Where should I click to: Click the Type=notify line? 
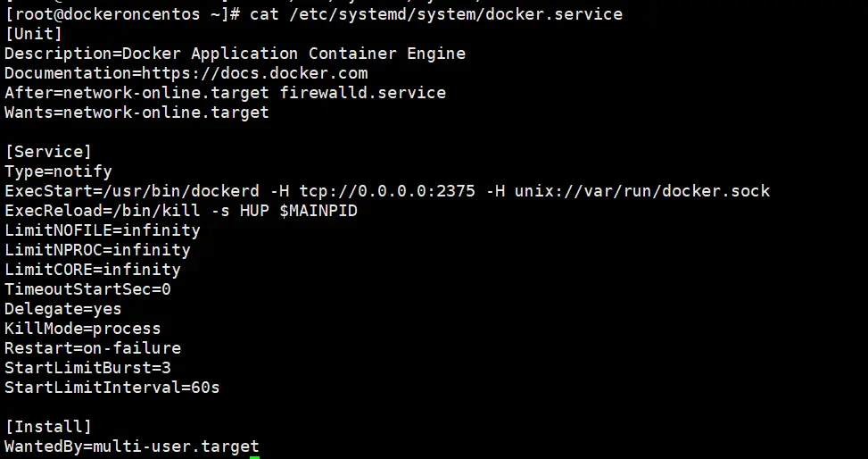(58, 171)
